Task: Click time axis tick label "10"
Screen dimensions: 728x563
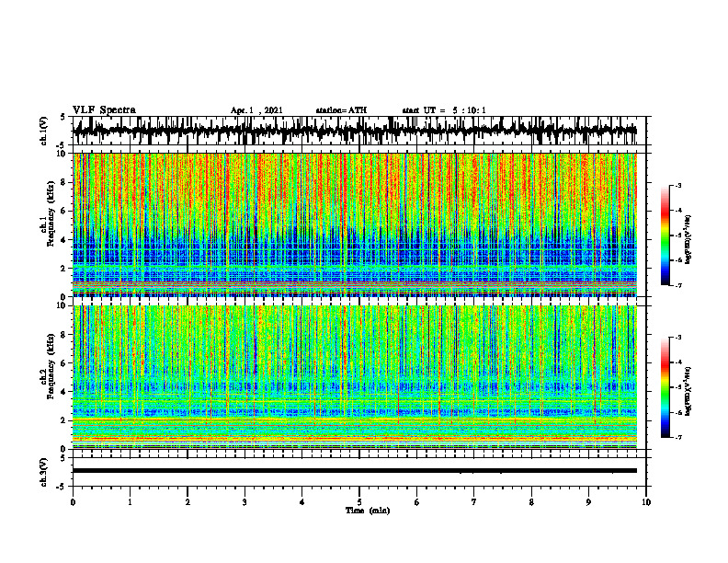Action: click(x=646, y=502)
